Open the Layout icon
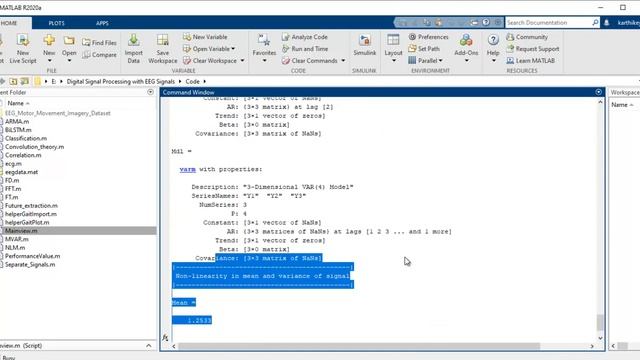The image size is (640, 360). coord(393,40)
